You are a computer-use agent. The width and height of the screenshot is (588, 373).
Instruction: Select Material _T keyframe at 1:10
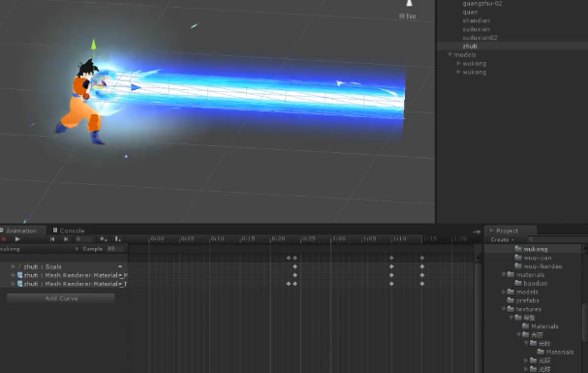(391, 284)
